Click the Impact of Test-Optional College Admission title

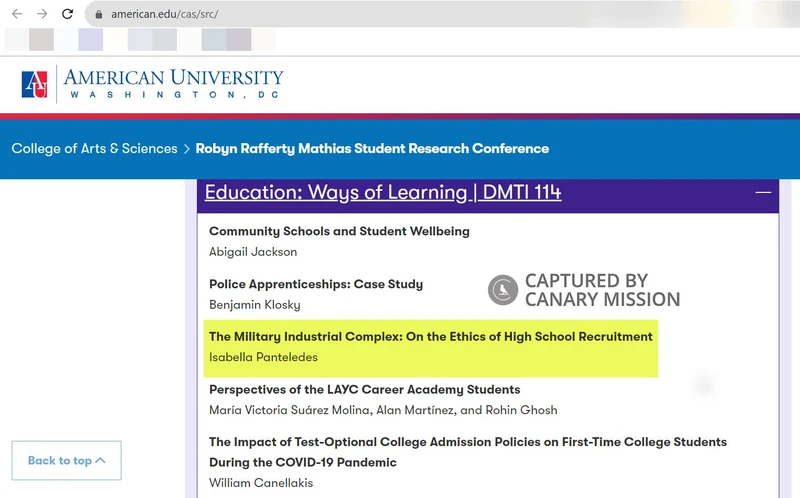click(x=467, y=441)
